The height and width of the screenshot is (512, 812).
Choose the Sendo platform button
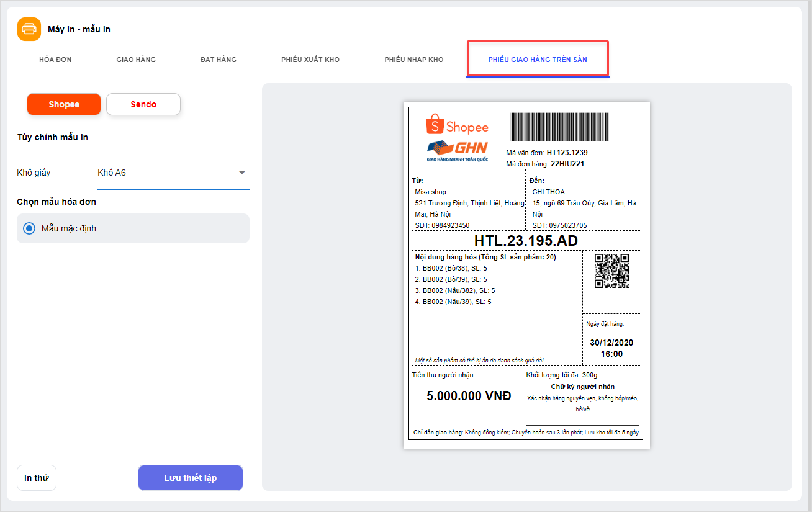coord(143,104)
